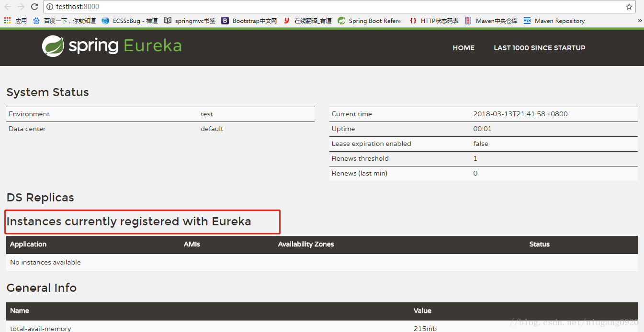
Task: Click the AMIs column header
Action: (192, 244)
